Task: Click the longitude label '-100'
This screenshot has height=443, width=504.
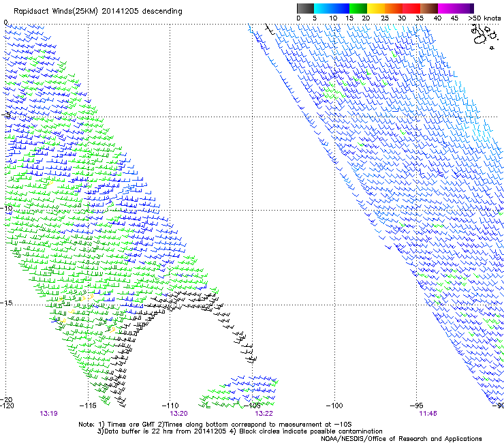Action: 334,406
